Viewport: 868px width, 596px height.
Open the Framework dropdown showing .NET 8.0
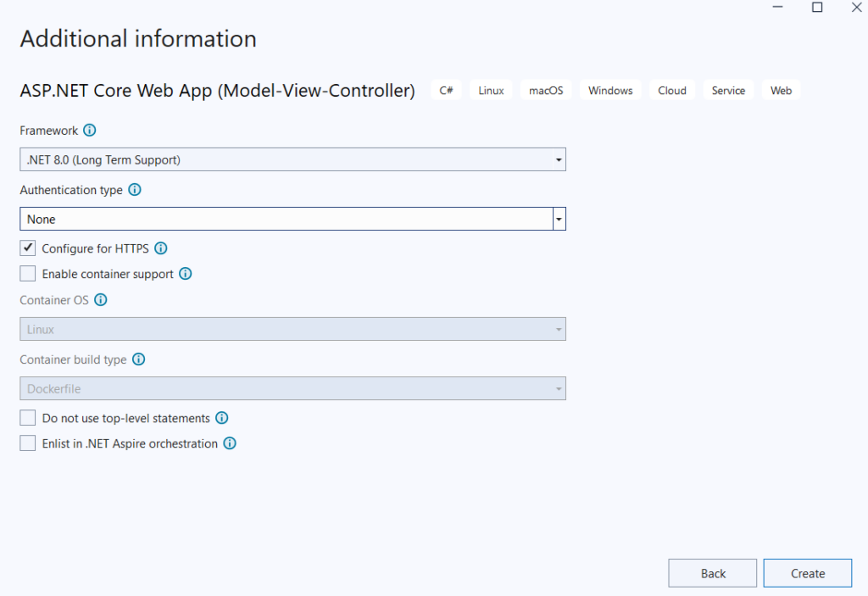292,159
